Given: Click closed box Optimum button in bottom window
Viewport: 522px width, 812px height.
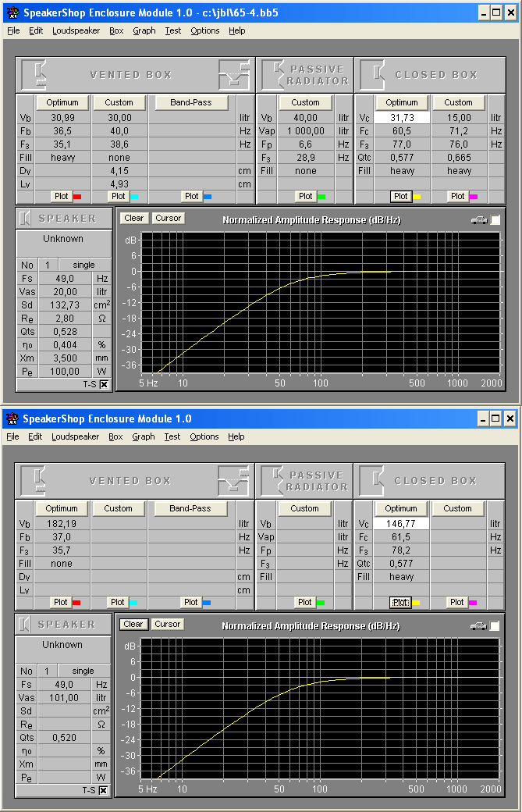Looking at the screenshot, I should tap(401, 508).
